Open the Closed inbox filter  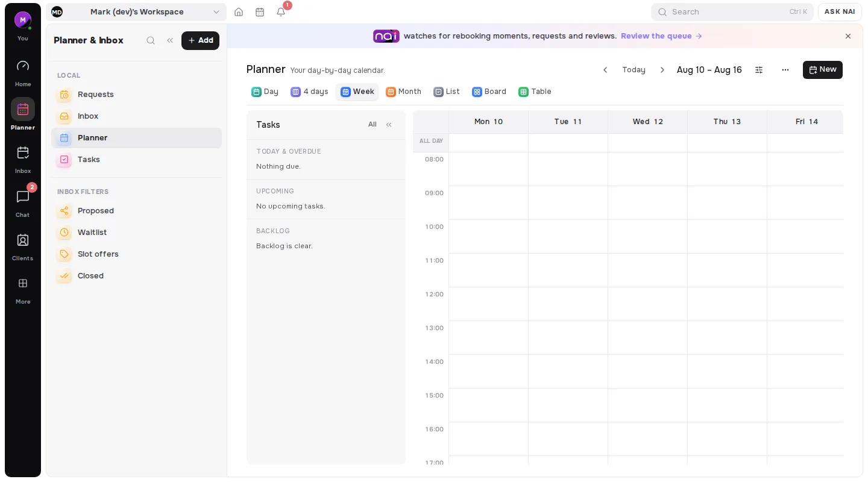136,276
